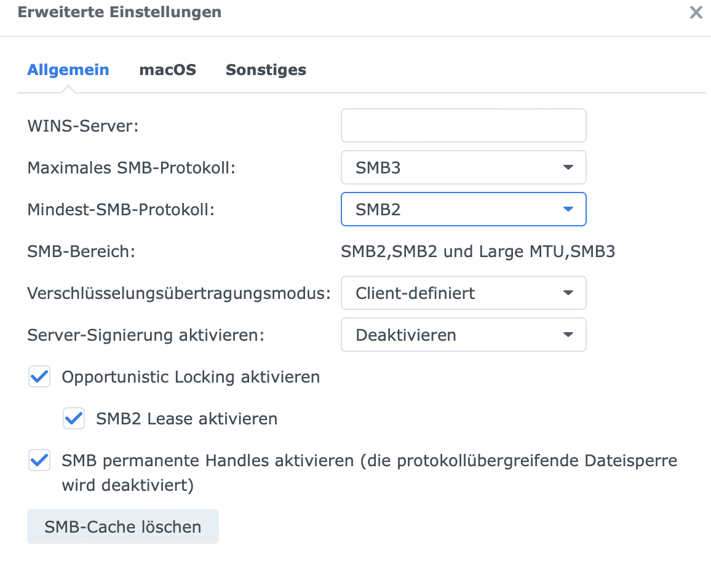Toggle SMB permanente Handles checkbox
This screenshot has height=588, width=711.
[x=39, y=460]
